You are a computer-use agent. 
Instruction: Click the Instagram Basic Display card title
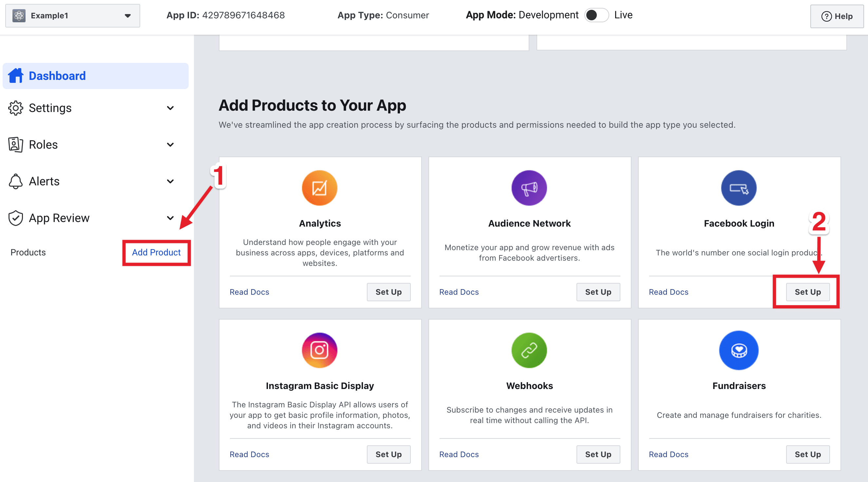[320, 386]
